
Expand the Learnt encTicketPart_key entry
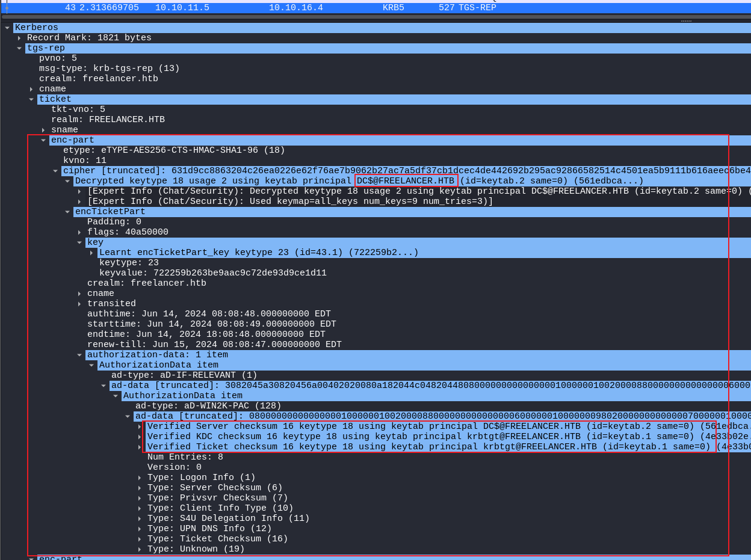(91, 253)
